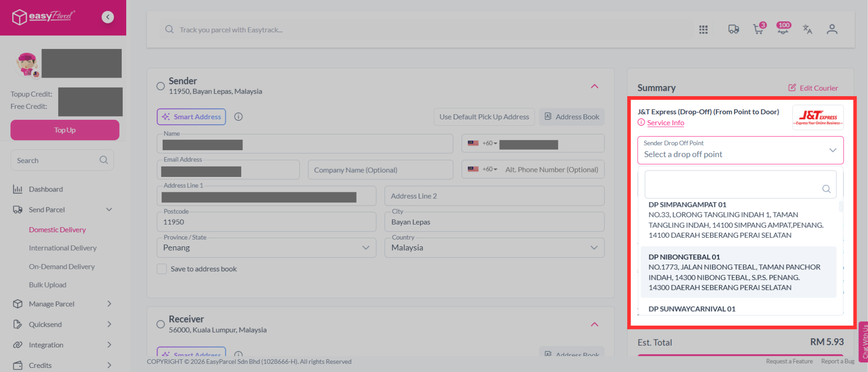868x372 pixels.
Task: Click the Postcode field showing 11950
Action: 267,222
